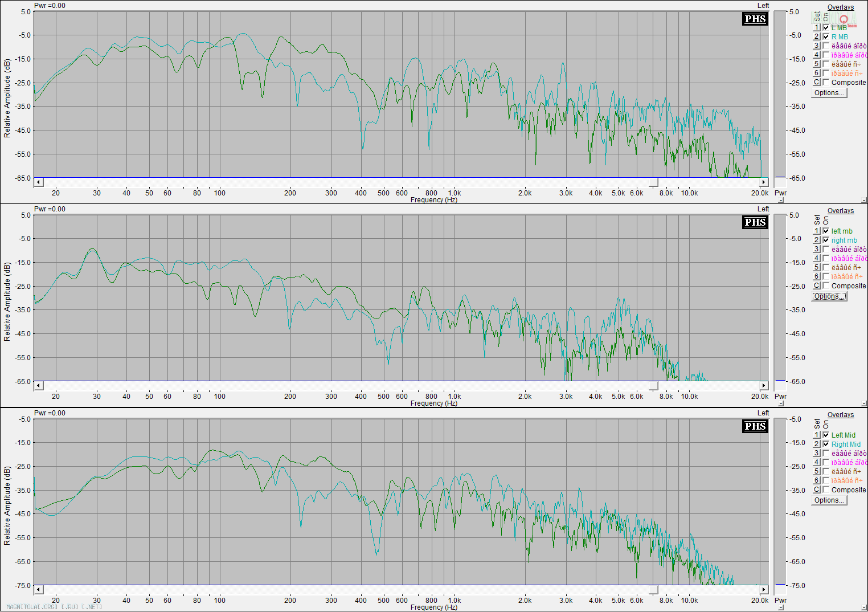
Task: Click Set button 2 beside right mb overlay
Action: pyautogui.click(x=817, y=240)
